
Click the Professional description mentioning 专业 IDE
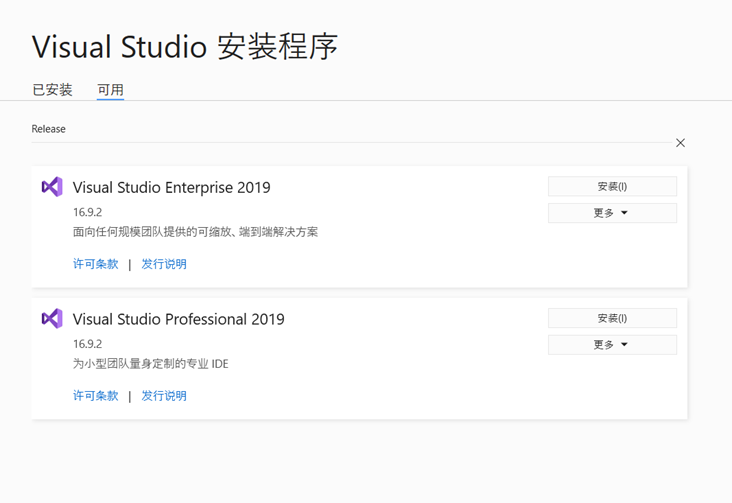pyautogui.click(x=150, y=364)
